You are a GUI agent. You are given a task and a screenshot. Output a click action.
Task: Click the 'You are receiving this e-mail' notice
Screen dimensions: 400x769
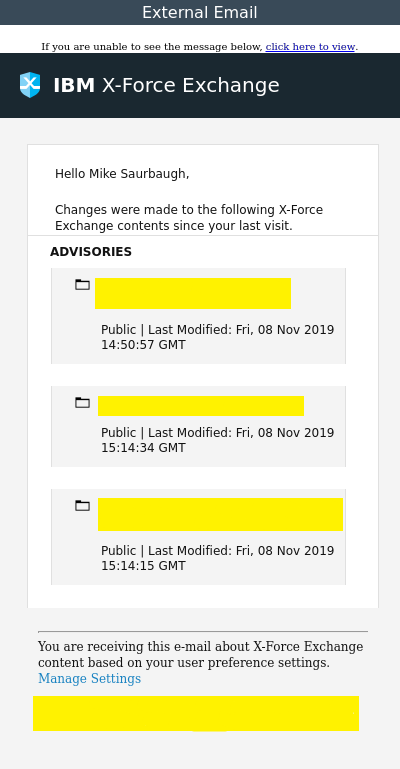point(200,654)
